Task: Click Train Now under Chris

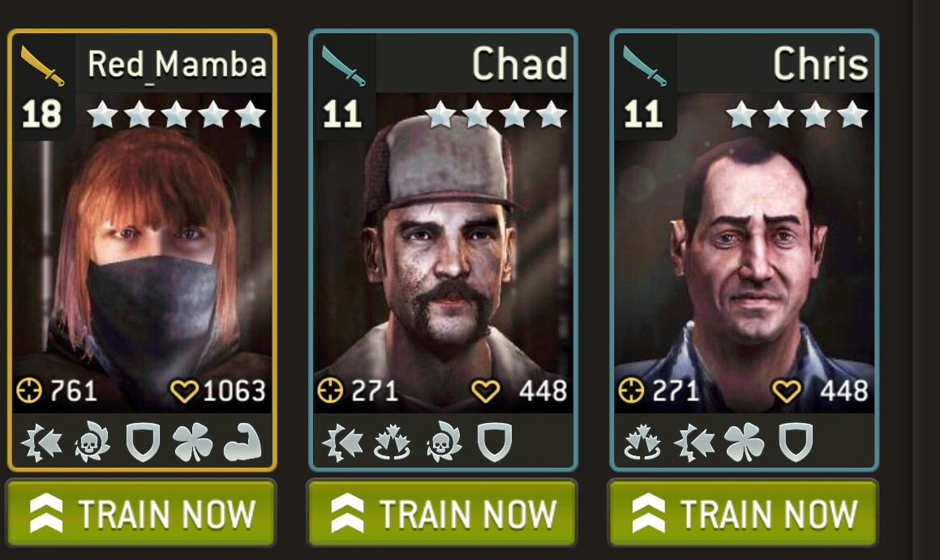Action: pos(744,513)
